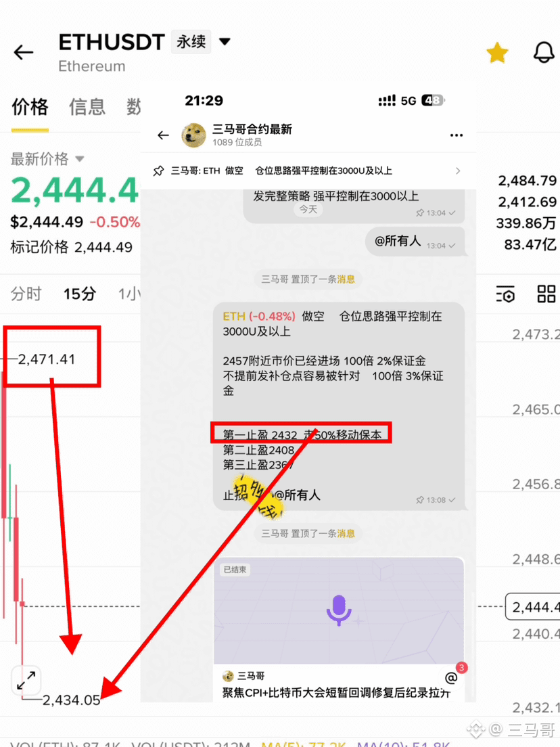Select the 永续 contract label
Viewport: 560px width, 747px height.
coord(191,42)
